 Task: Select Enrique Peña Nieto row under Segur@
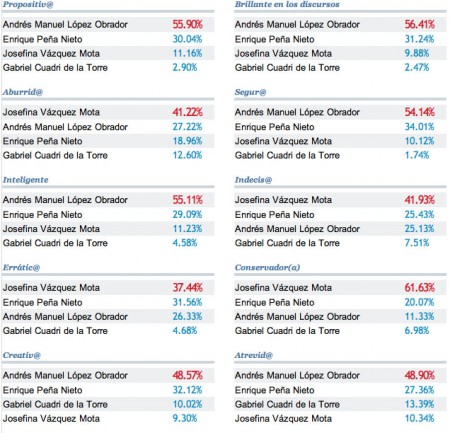(340, 127)
